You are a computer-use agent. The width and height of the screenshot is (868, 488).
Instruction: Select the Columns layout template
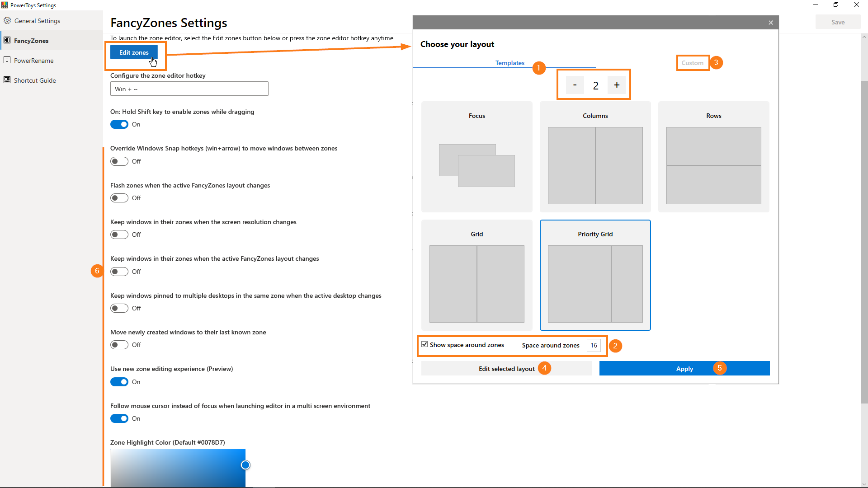pyautogui.click(x=595, y=157)
